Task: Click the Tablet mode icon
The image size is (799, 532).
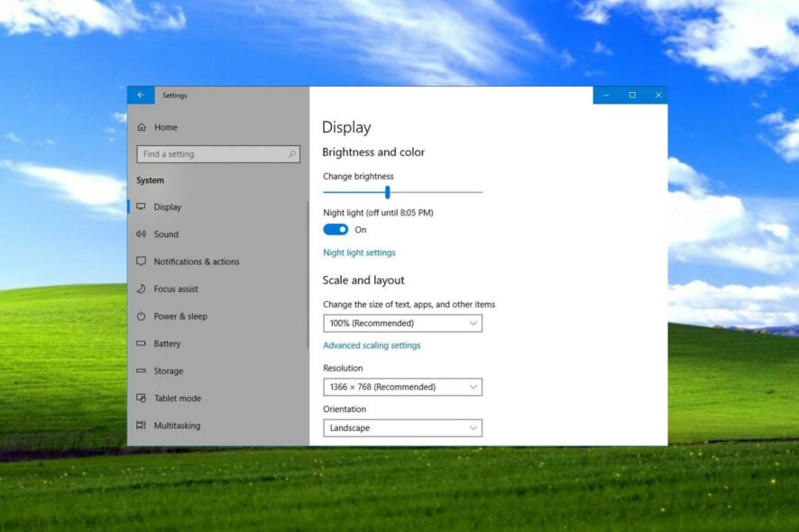Action: [142, 398]
